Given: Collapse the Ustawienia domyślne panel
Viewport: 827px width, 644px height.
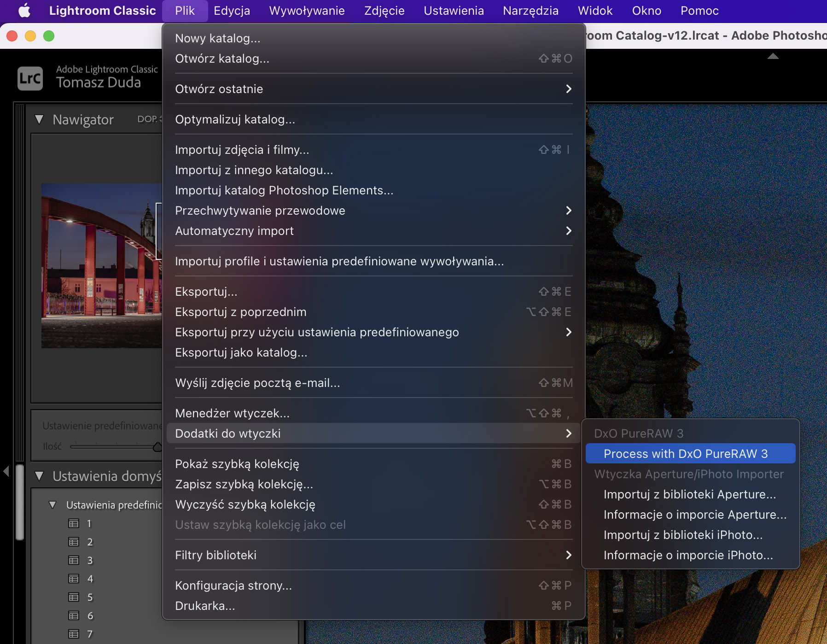Looking at the screenshot, I should point(39,476).
